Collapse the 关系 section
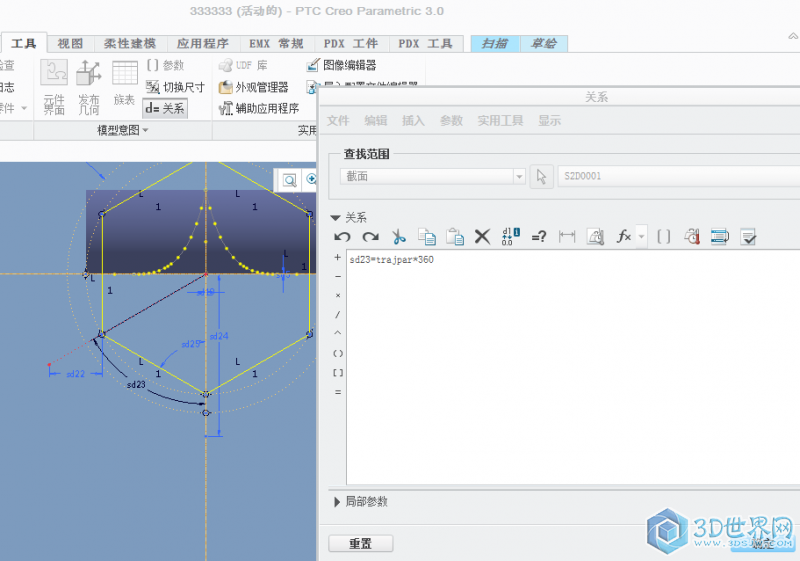Viewport: 800px width, 561px height. pyautogui.click(x=335, y=218)
